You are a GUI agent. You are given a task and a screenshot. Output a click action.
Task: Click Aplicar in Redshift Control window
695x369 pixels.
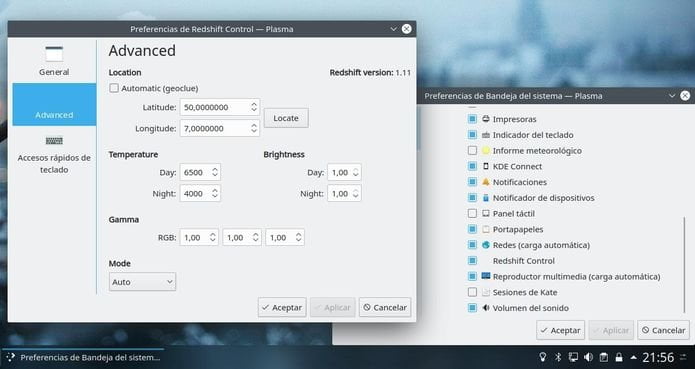tap(333, 307)
